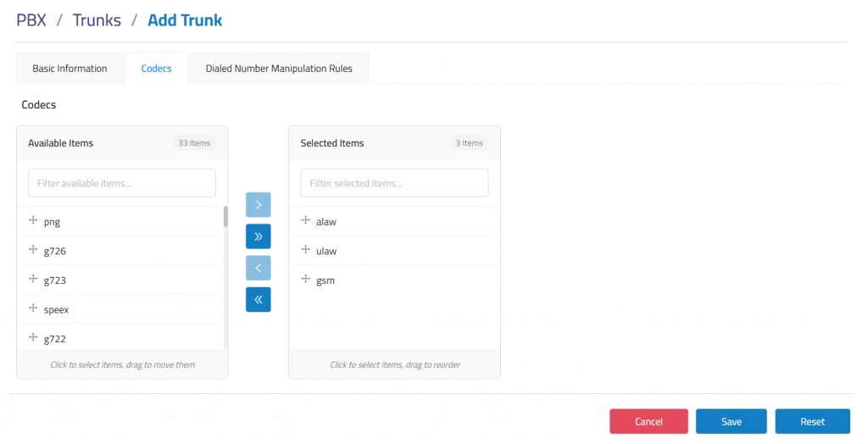Click the move-all-left double arrow button
868x444 pixels.
tap(258, 299)
